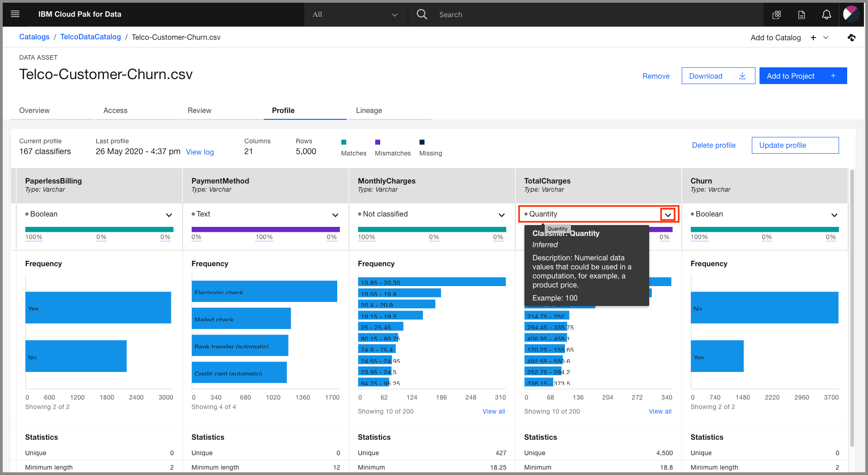Open the apps switcher icon in header

coord(777,14)
